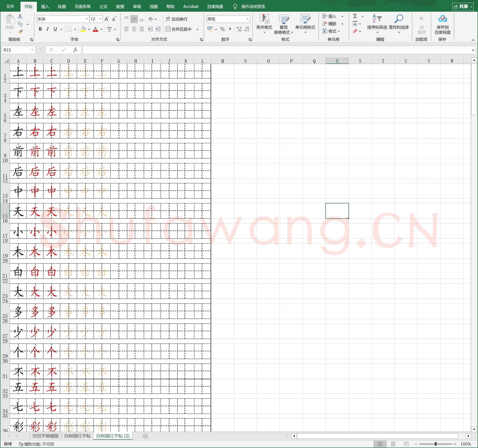Open 条件格式 conditional formatting
Image resolution: width=478 pixels, height=448 pixels.
coord(264,24)
